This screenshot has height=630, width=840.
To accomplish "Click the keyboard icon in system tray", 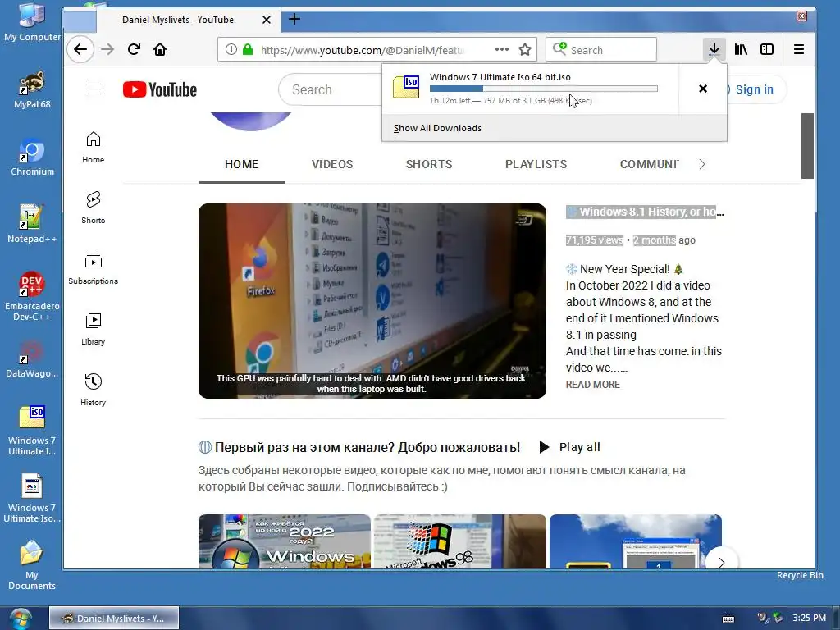I will coord(728,619).
